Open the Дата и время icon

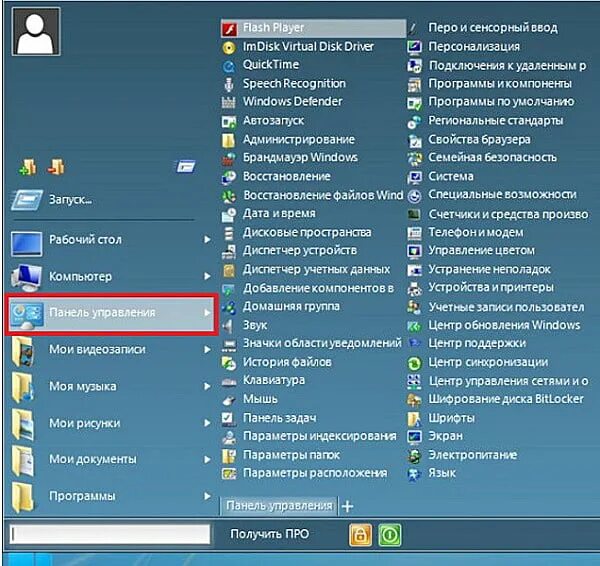229,214
